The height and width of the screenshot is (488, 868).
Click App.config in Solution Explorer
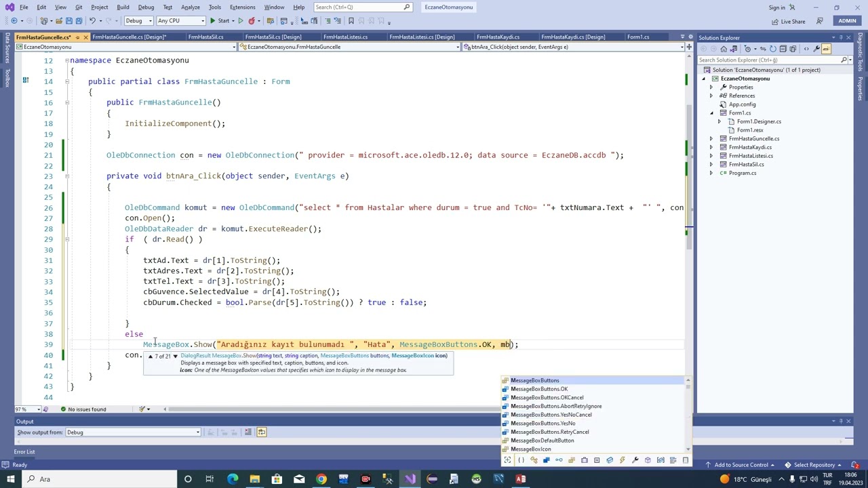[x=742, y=104]
